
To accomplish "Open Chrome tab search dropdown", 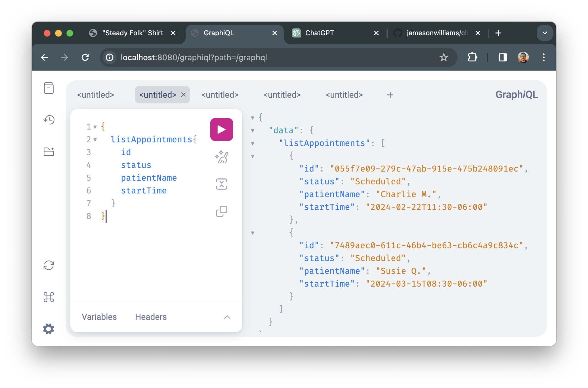I will coord(545,33).
